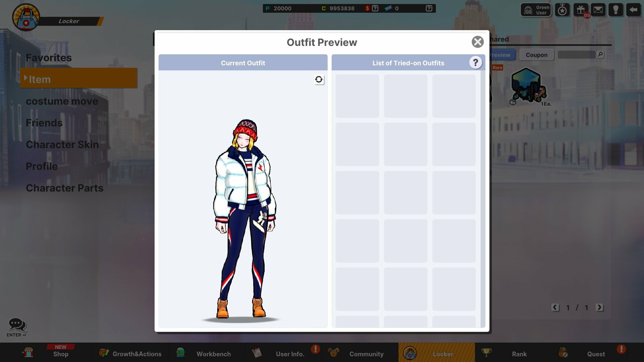Click the magnifier search icon
This screenshot has width=644, height=362.
pyautogui.click(x=600, y=54)
